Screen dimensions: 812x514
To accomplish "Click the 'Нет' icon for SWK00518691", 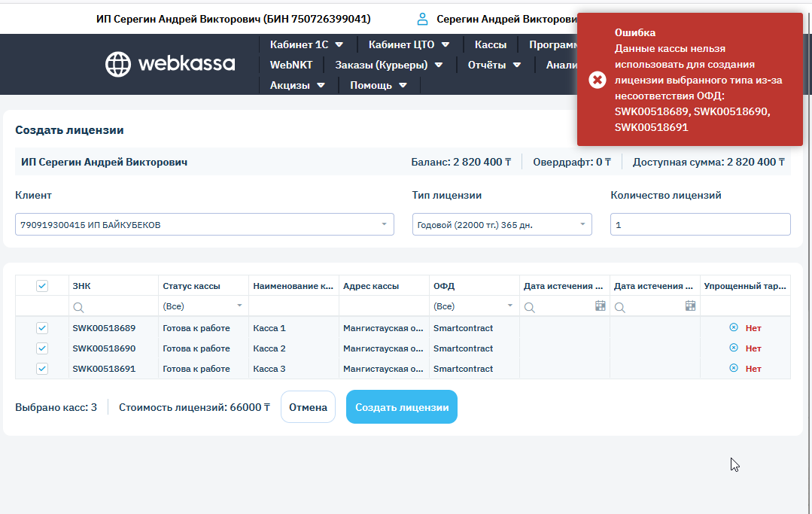I will (733, 367).
